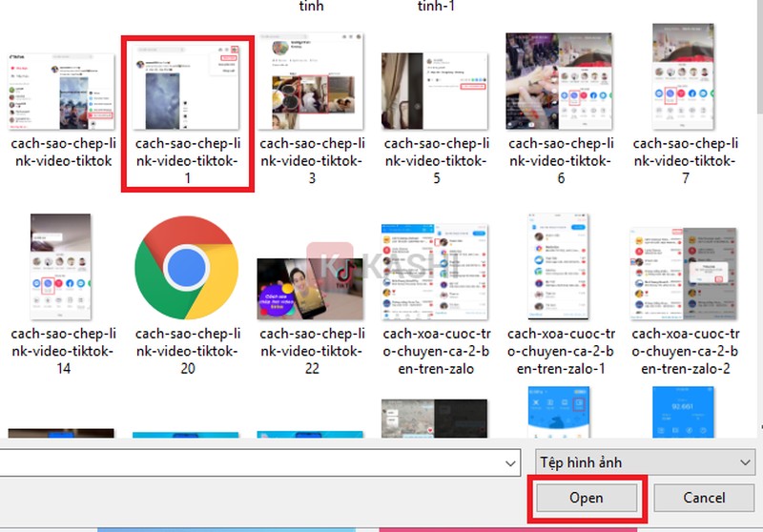
Task: Open the file name history dropdown arrow
Action: [510, 463]
